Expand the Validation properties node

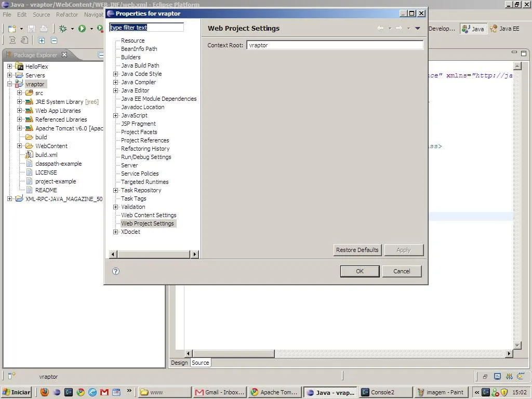tap(116, 207)
